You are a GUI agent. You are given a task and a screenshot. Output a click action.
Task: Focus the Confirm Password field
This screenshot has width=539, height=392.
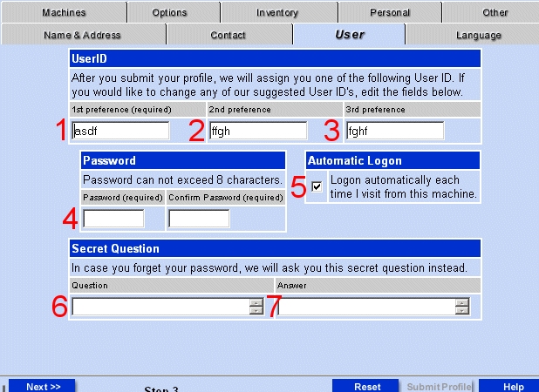199,219
